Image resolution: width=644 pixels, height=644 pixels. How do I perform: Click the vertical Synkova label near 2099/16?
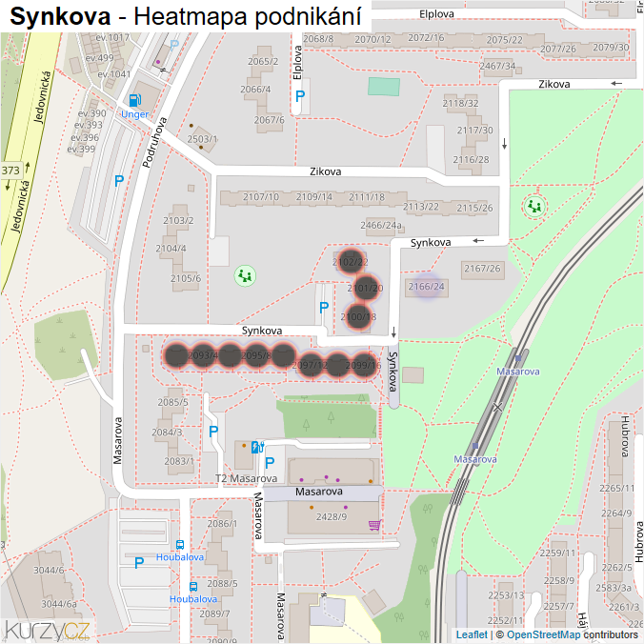coord(393,372)
